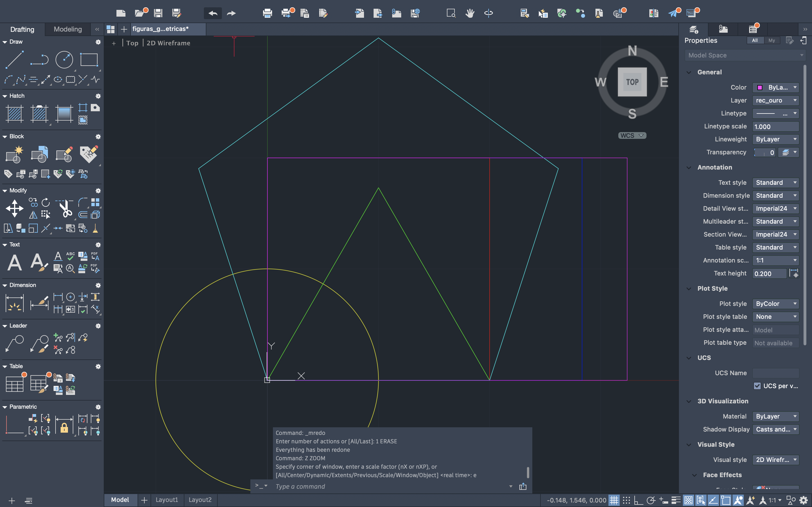The height and width of the screenshot is (507, 812).
Task: Switch to the Modeling tab
Action: (x=68, y=29)
